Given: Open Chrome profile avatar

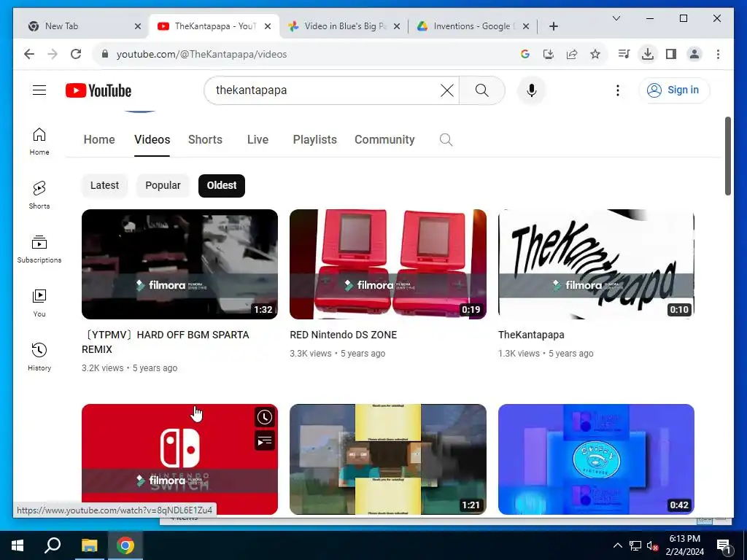Looking at the screenshot, I should pyautogui.click(x=694, y=54).
